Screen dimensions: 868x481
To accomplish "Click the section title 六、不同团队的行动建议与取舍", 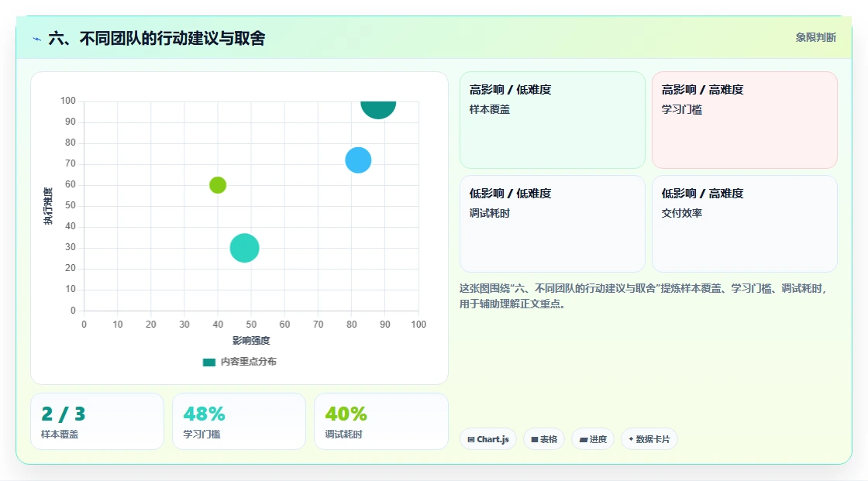I will point(157,38).
